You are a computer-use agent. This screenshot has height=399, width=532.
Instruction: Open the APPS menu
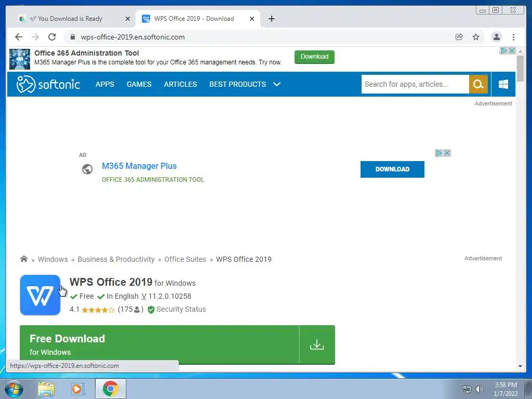pyautogui.click(x=105, y=84)
